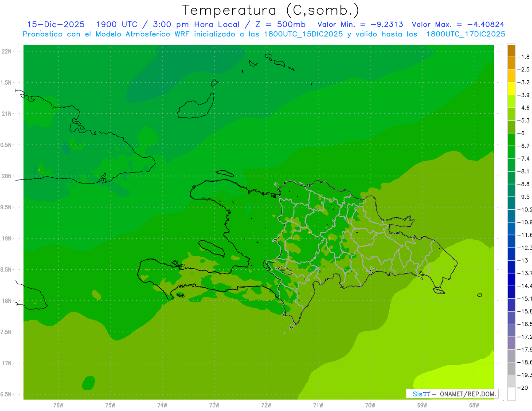This screenshot has height=411, width=532.
Task: Click the '-4.6' colorbar value
Action: click(x=524, y=108)
